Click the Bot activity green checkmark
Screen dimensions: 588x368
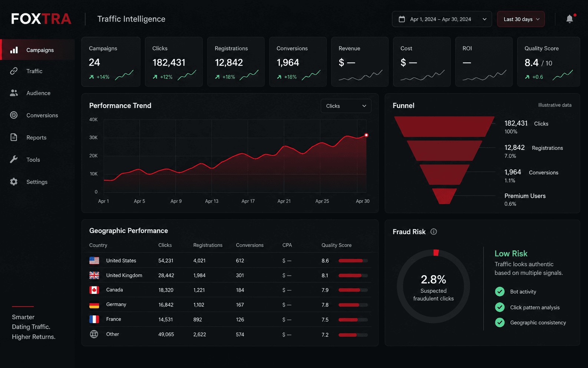click(500, 292)
